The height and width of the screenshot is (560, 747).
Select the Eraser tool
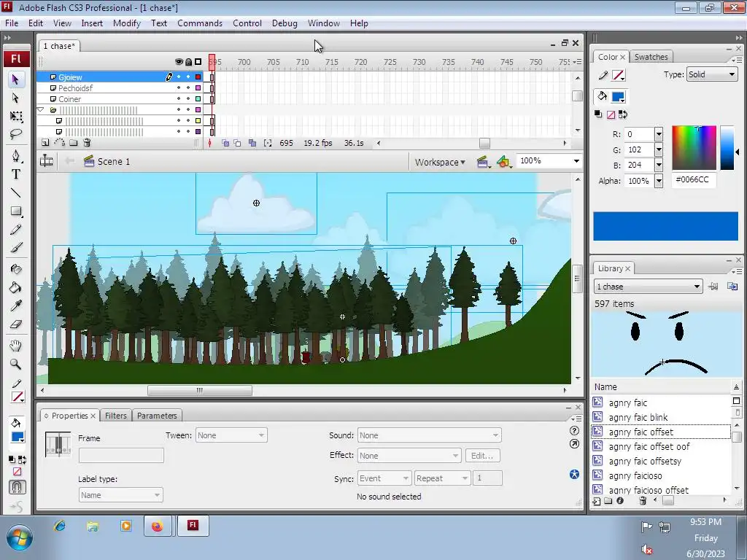pos(16,324)
